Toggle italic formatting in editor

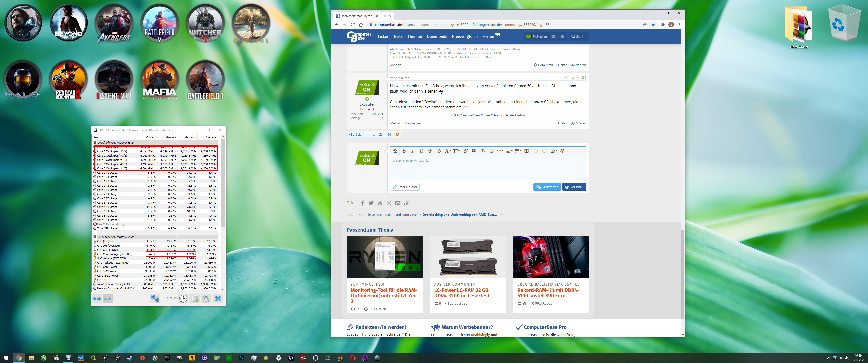coord(413,151)
